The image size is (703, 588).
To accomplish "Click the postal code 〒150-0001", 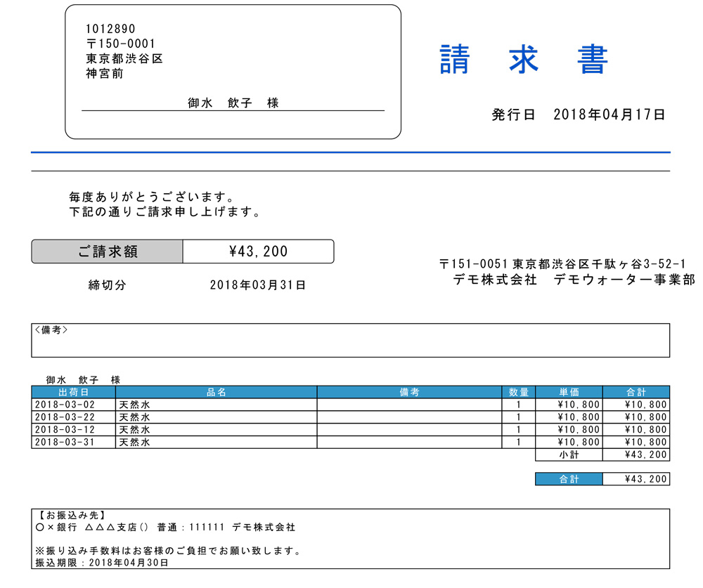I will pyautogui.click(x=120, y=44).
